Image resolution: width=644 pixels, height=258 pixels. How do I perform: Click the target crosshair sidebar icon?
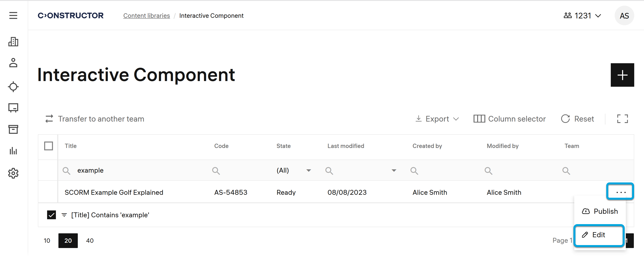(13, 87)
